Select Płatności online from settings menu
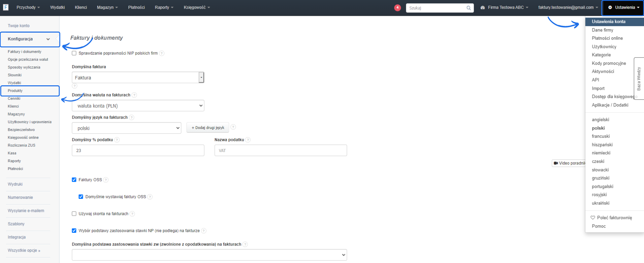Viewport: 644px width, 263px height. coord(607,38)
